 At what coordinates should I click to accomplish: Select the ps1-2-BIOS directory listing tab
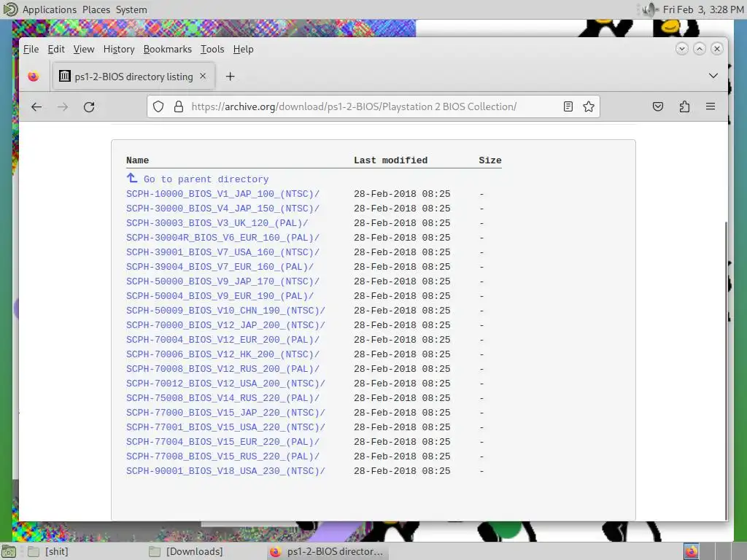tap(133, 76)
